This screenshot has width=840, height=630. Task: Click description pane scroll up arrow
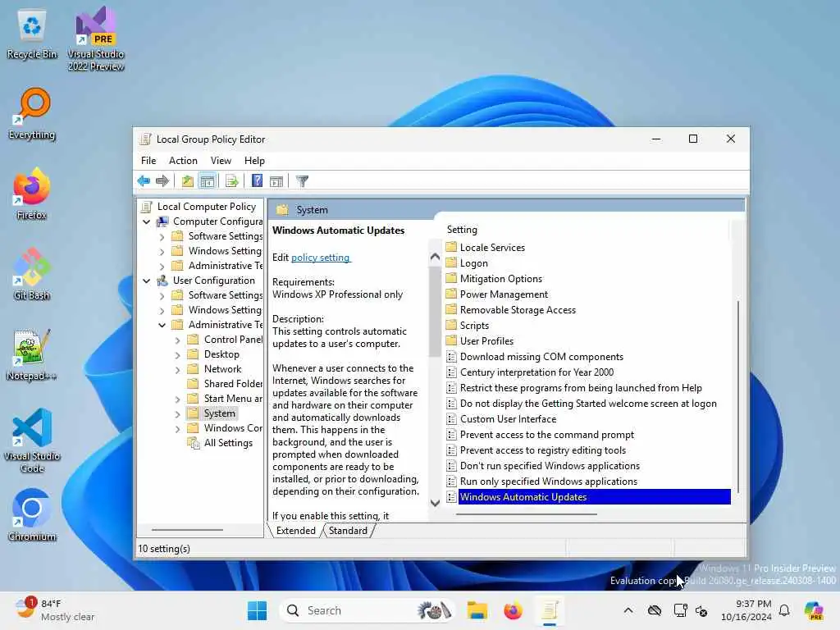(435, 257)
